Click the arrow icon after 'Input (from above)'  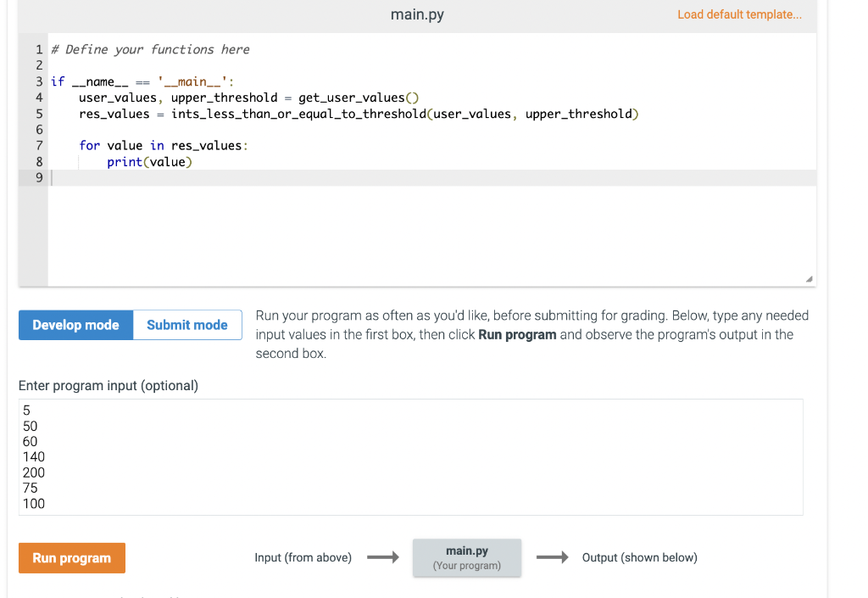point(383,557)
